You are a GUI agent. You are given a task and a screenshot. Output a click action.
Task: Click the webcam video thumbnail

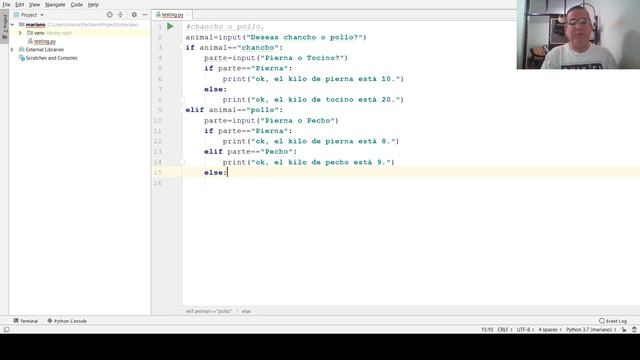pos(578,34)
